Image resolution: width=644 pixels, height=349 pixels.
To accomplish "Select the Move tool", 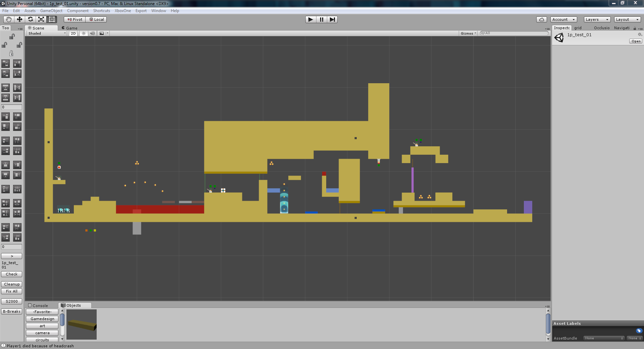I will click(x=19, y=19).
